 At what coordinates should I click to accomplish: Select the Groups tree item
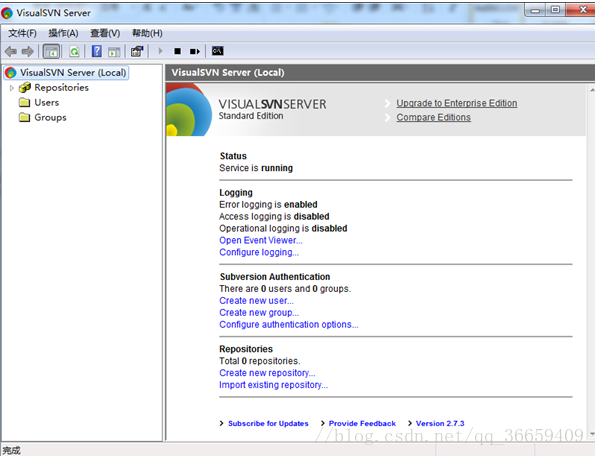click(x=50, y=118)
